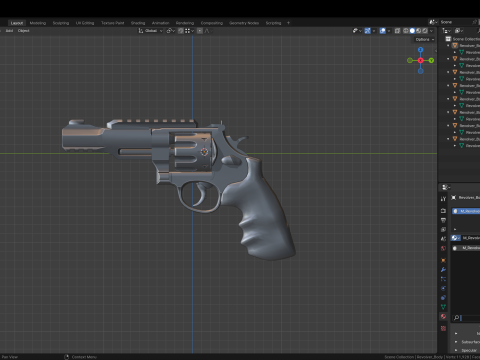The image size is (480, 360).
Task: Open the Object Constraints properties tab
Action: 443,298
